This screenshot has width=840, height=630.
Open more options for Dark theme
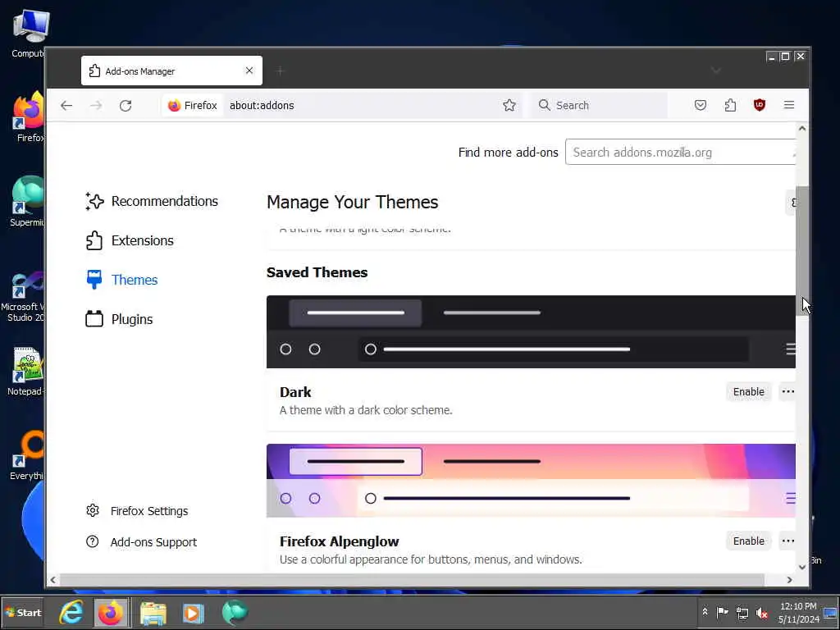787,392
